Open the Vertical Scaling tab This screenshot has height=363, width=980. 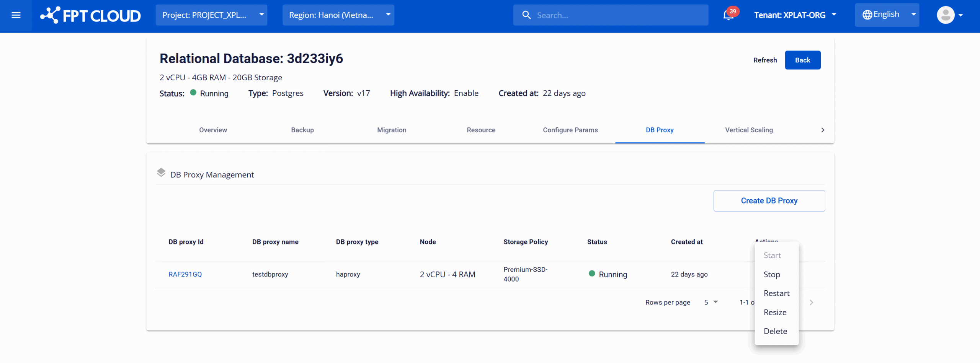tap(748, 130)
